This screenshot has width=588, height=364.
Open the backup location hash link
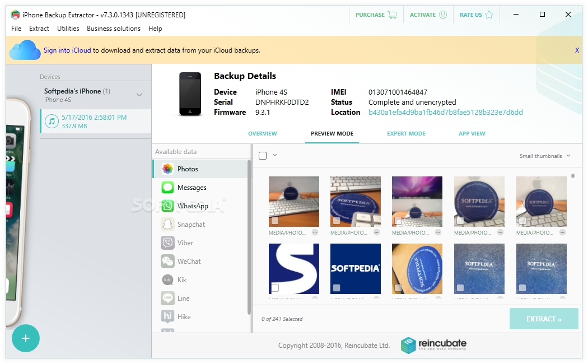[x=446, y=113]
